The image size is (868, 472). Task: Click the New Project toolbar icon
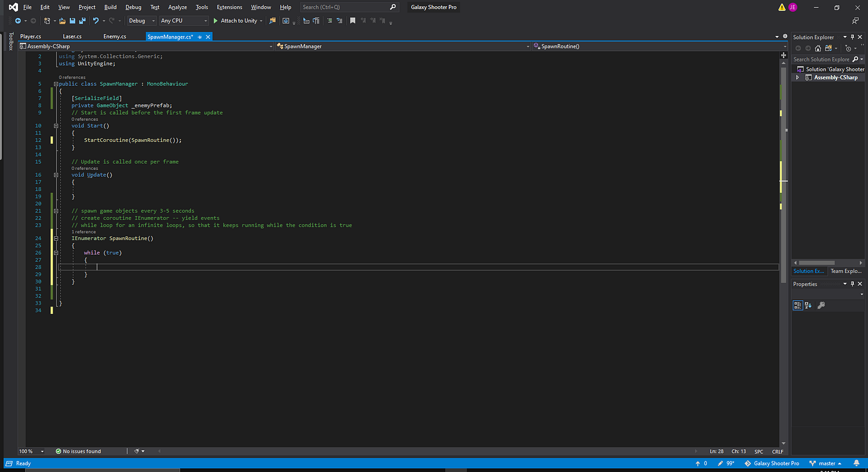tap(47, 20)
